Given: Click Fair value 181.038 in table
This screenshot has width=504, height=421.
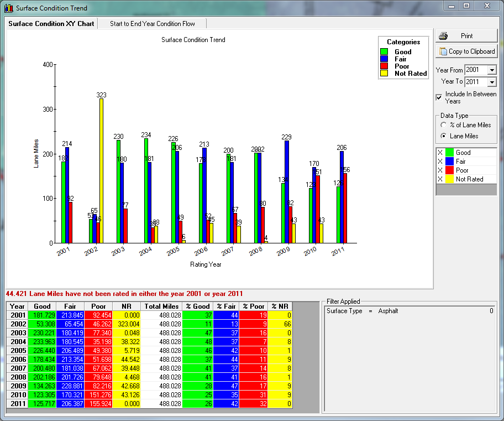Looking at the screenshot, I should (x=70, y=368).
